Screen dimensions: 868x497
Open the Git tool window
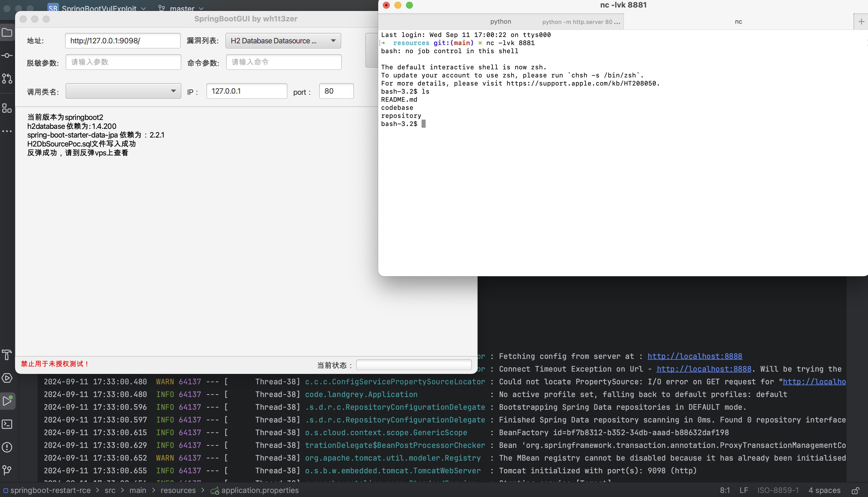[7, 470]
